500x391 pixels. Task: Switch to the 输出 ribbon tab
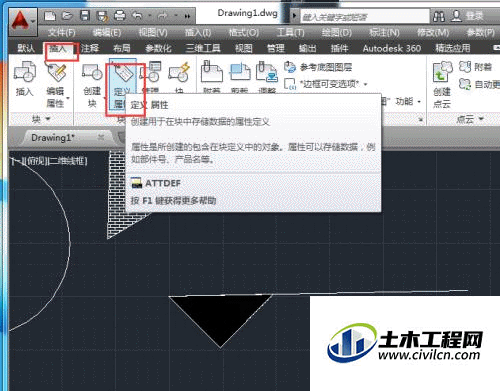[307, 48]
